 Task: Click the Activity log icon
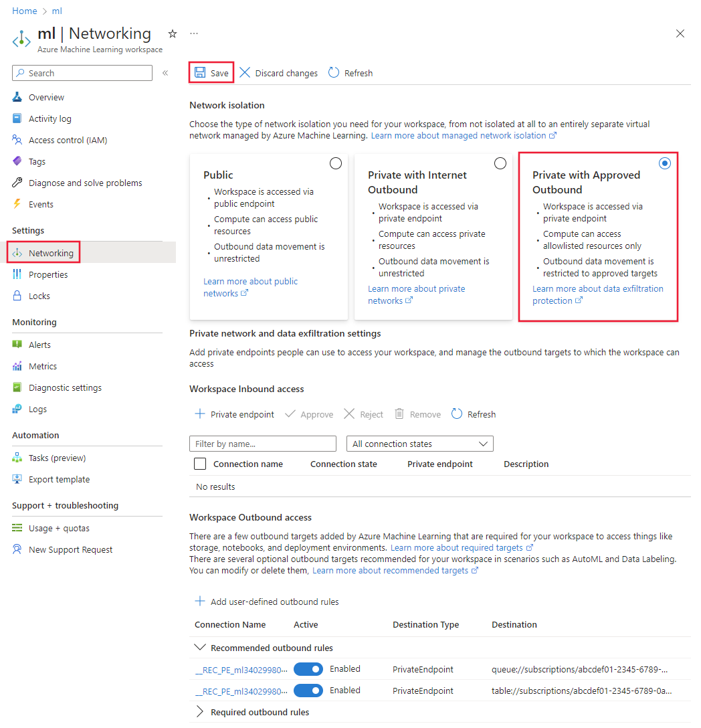click(x=17, y=118)
